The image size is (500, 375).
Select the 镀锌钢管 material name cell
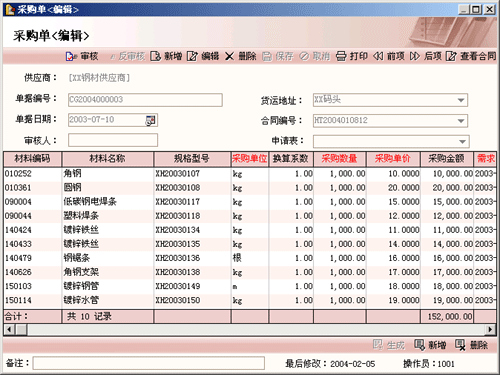(108, 286)
